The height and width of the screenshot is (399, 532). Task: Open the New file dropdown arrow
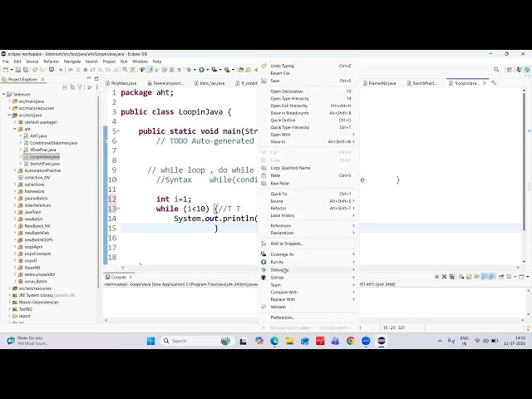(x=12, y=70)
